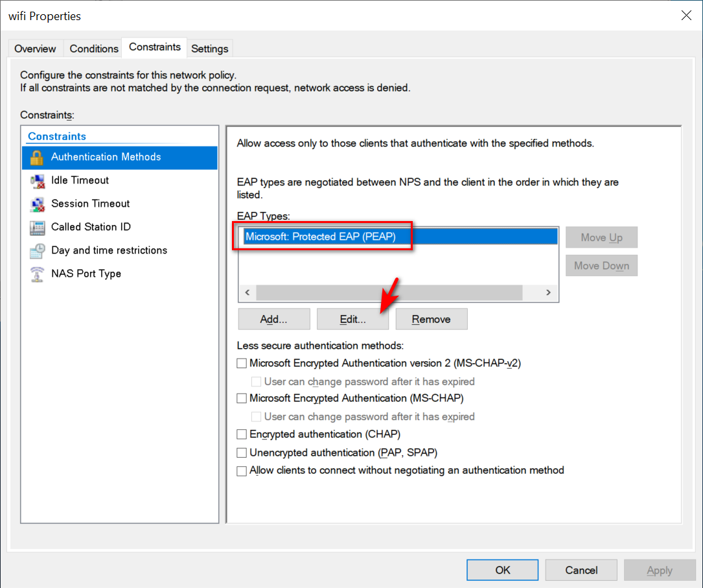Click the Idle Timeout computer icon

pos(37,181)
